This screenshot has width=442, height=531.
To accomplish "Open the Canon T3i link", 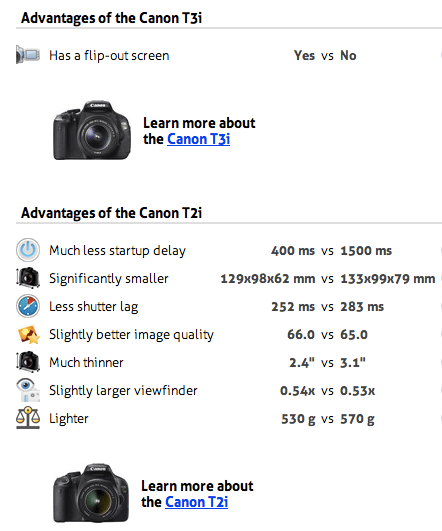I will tap(198, 139).
